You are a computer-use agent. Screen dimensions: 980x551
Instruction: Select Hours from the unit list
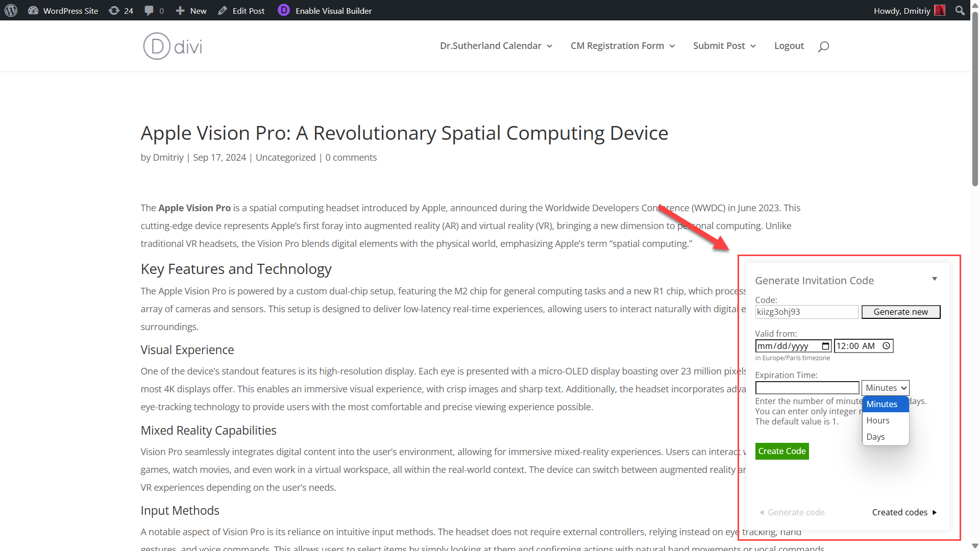[x=878, y=420]
